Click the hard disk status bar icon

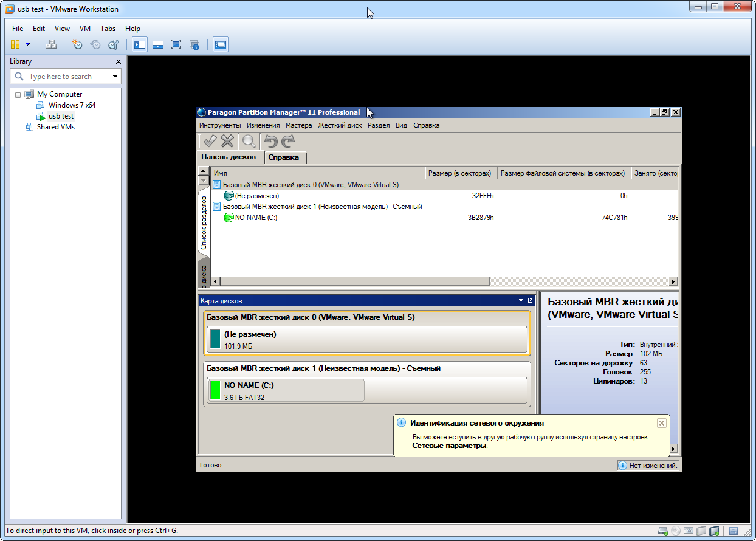(663, 531)
